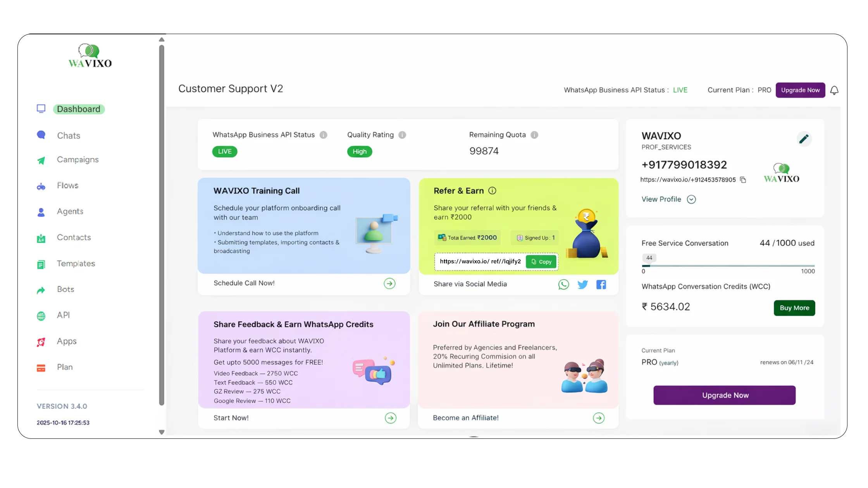868x488 pixels.
Task: Expand View Profile chevron
Action: pyautogui.click(x=691, y=199)
